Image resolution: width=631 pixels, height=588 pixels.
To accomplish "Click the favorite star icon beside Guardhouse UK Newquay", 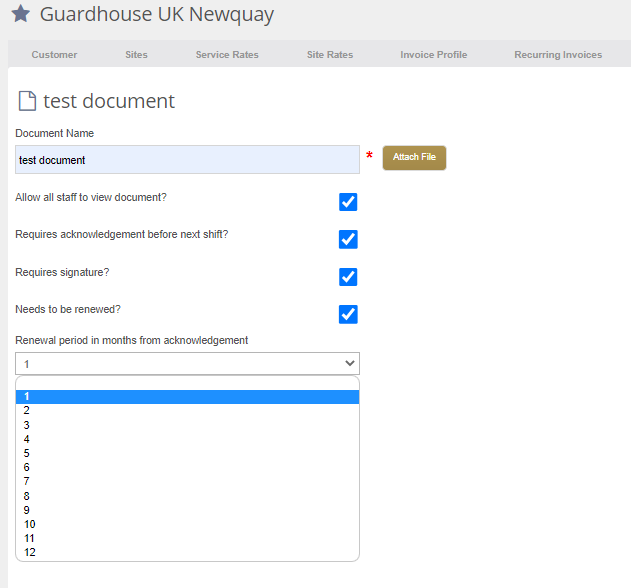I will (x=21, y=14).
